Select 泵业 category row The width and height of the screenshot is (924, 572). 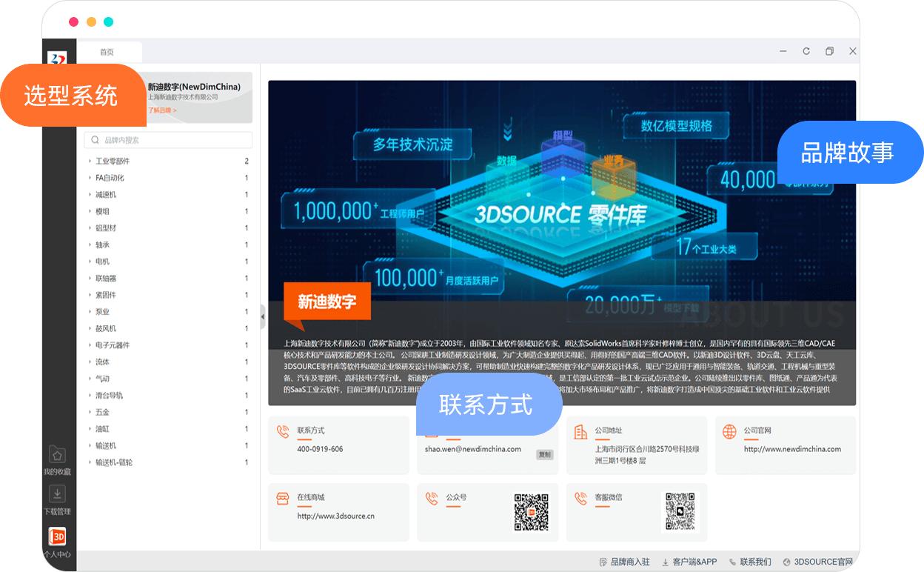coord(168,312)
